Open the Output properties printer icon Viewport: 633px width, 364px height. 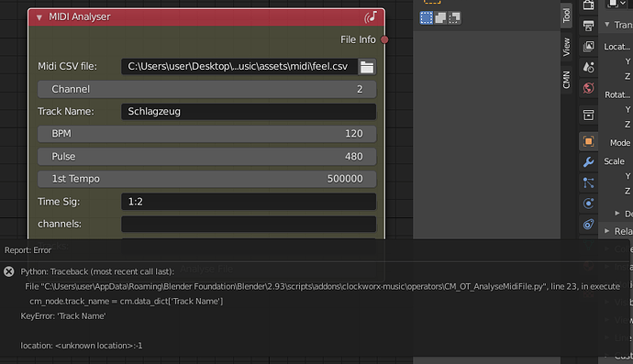(x=588, y=26)
